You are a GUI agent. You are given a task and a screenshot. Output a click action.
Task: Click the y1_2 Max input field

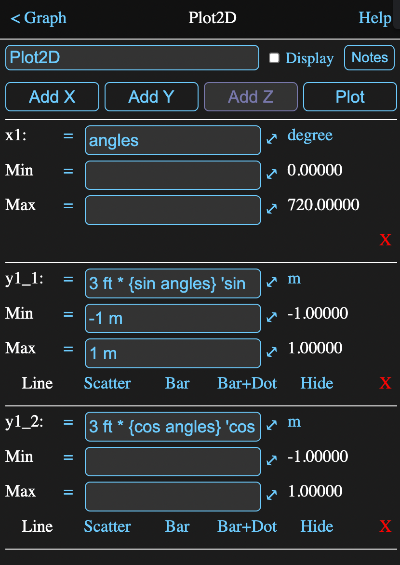coord(173,497)
